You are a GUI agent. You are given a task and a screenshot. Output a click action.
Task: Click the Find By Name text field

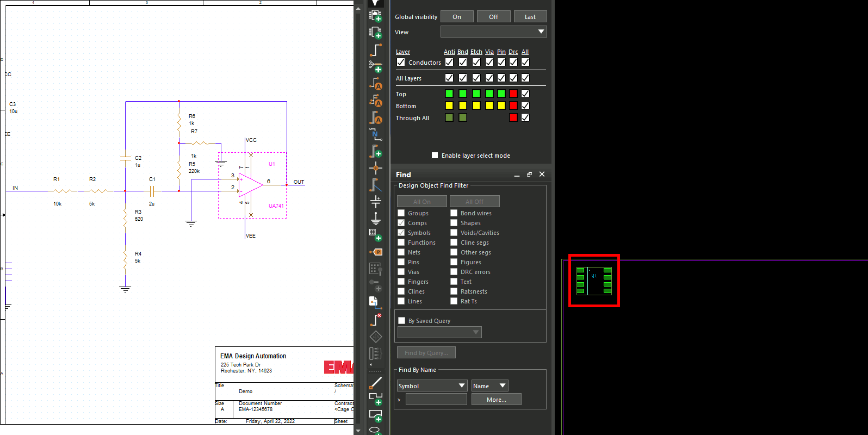click(x=436, y=400)
